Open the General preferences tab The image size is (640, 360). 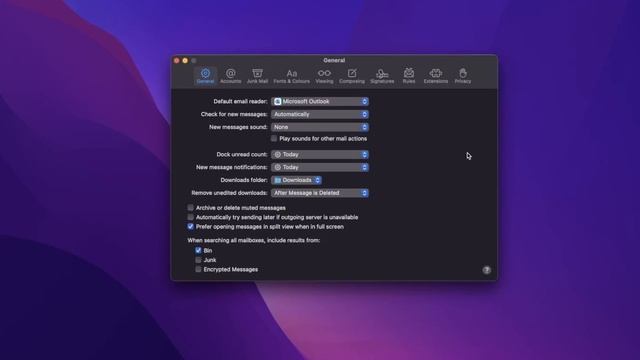[205, 76]
